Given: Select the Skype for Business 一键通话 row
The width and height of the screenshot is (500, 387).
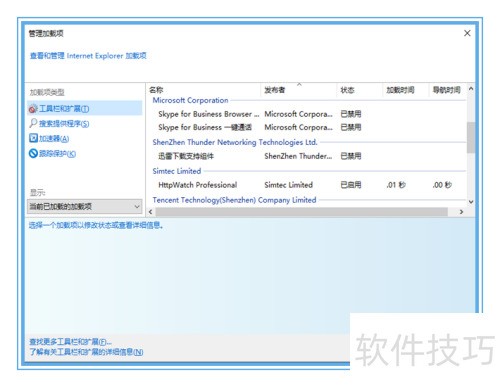Looking at the screenshot, I should point(307,127).
